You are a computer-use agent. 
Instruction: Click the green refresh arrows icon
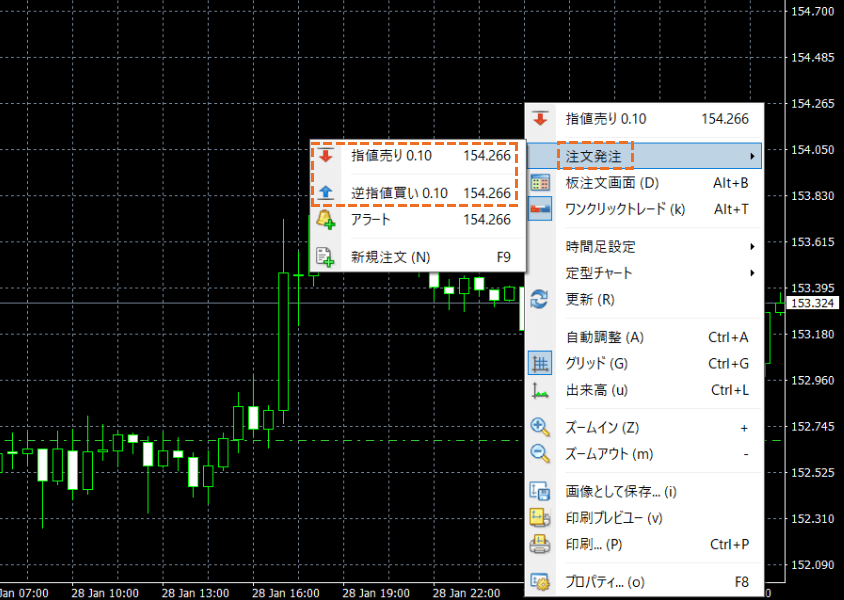tap(540, 299)
